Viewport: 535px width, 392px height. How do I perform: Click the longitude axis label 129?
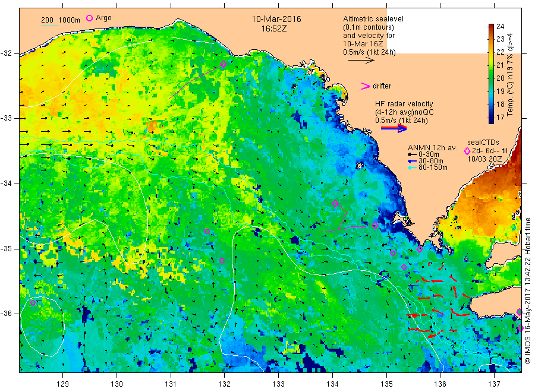(x=63, y=384)
